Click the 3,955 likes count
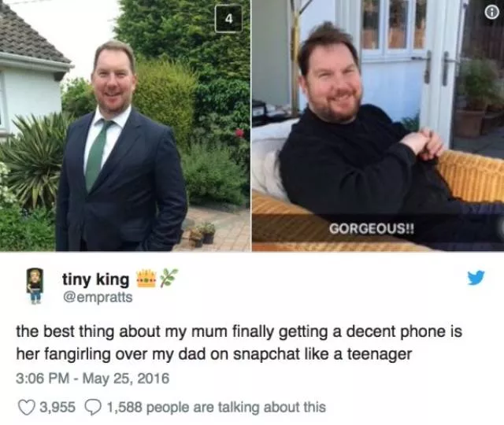Viewport: 504px width, 425px height. tap(57, 408)
